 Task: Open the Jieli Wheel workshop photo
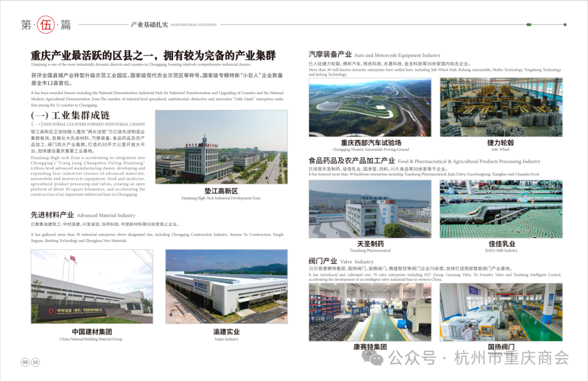(501, 107)
